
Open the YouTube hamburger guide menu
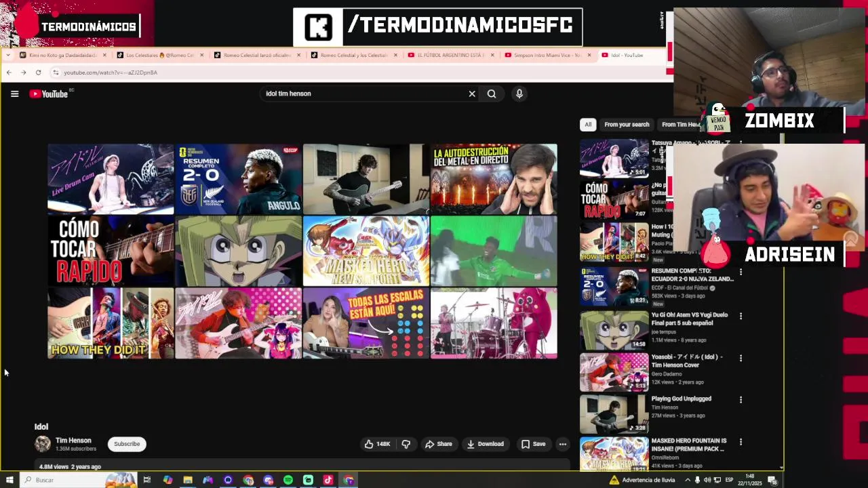(14, 94)
